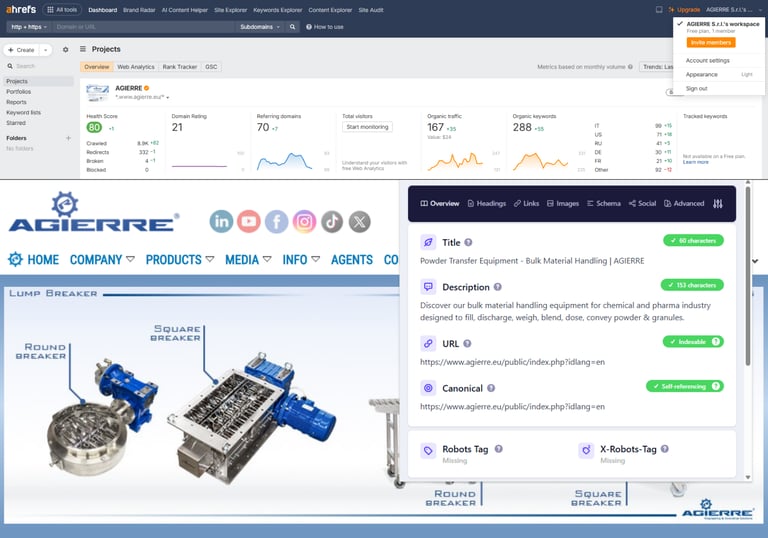Toggle Appearance Light setting in account menu
768x538 pixels.
(719, 74)
